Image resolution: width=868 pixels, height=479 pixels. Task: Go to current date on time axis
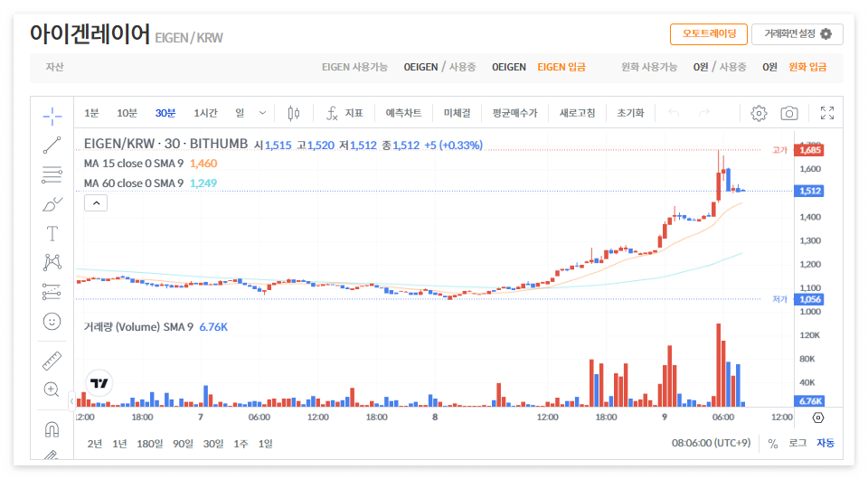pos(818,418)
